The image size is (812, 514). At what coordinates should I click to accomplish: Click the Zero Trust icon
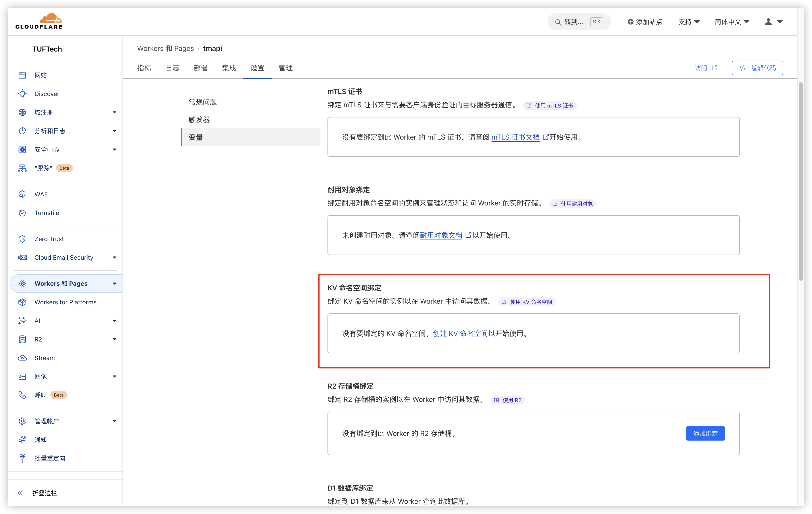22,239
